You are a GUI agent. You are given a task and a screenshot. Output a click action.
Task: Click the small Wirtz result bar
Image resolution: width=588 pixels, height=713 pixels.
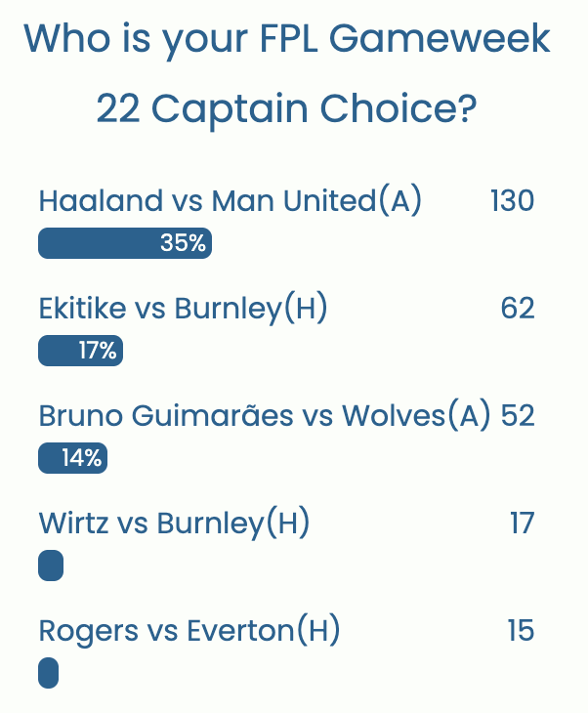51,566
